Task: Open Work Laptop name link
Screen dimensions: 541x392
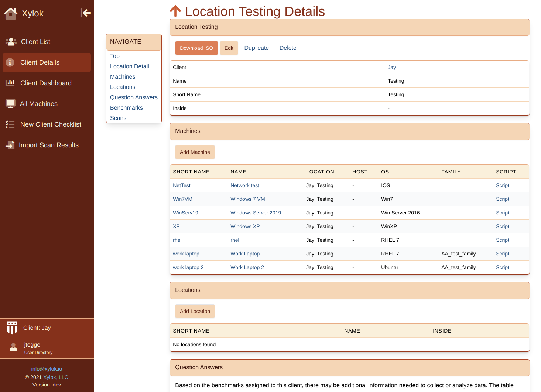Action: point(245,254)
